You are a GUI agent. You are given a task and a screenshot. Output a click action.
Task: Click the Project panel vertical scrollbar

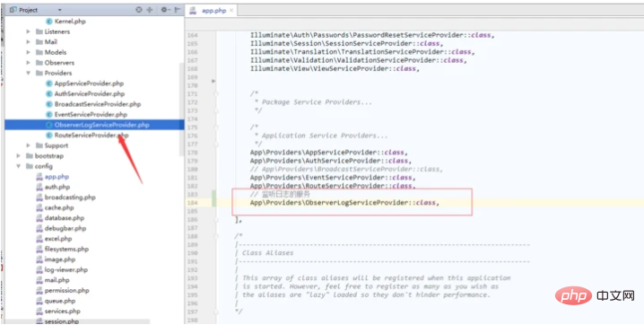pyautogui.click(x=181, y=109)
